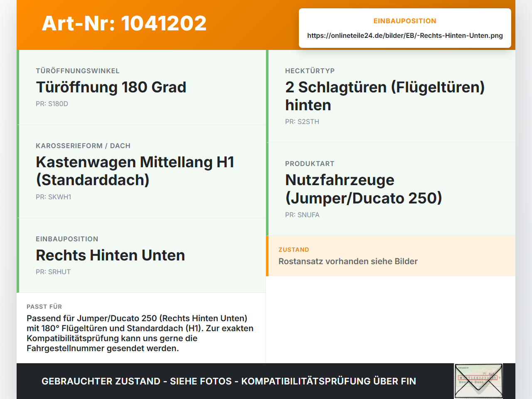Click the envelope FIN thumbnail icon

[478, 381]
